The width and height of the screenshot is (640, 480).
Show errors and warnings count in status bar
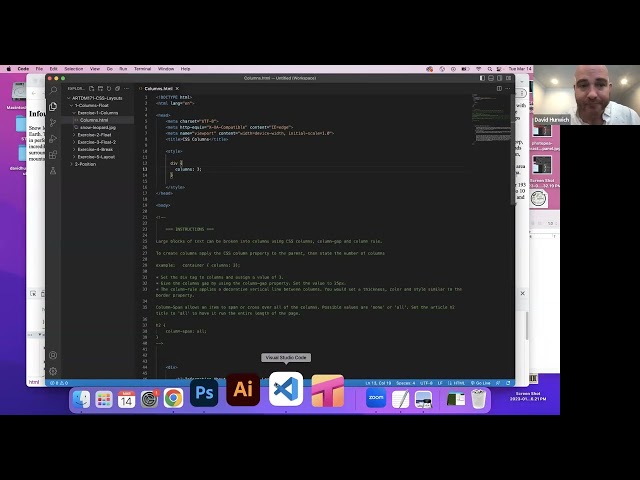(59, 383)
